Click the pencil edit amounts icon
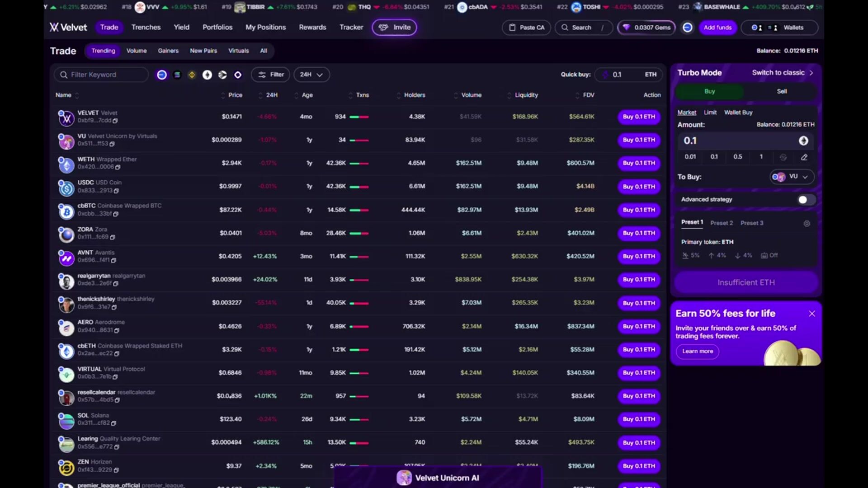Screen dimensions: 868x488 (x=804, y=157)
